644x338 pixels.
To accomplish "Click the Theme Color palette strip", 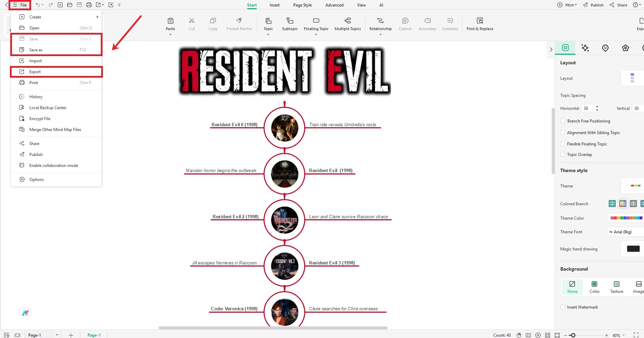I will 626,218.
